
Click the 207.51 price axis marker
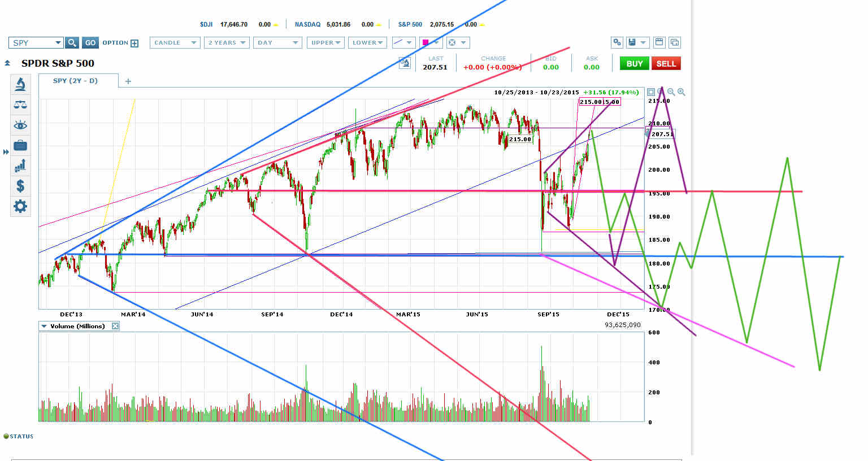(662, 134)
